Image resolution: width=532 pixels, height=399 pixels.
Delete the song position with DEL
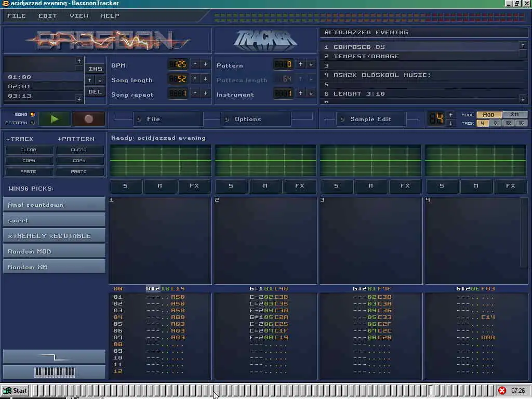(x=95, y=92)
